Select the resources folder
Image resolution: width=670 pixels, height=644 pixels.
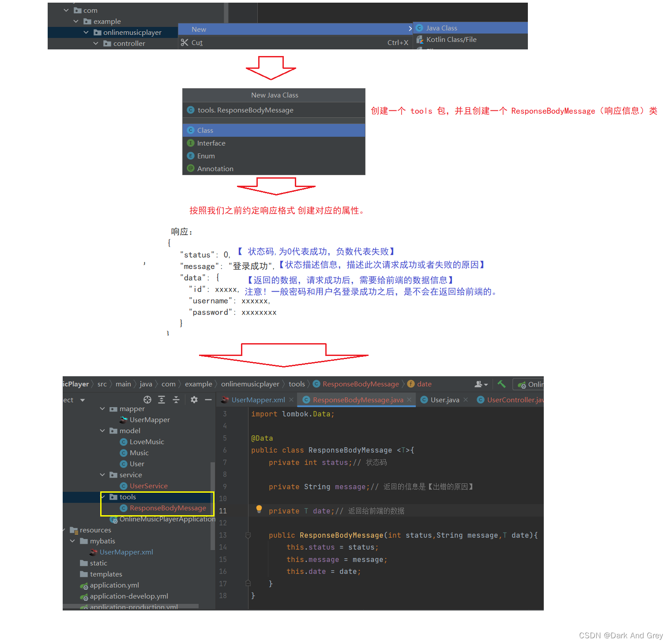coord(90,530)
